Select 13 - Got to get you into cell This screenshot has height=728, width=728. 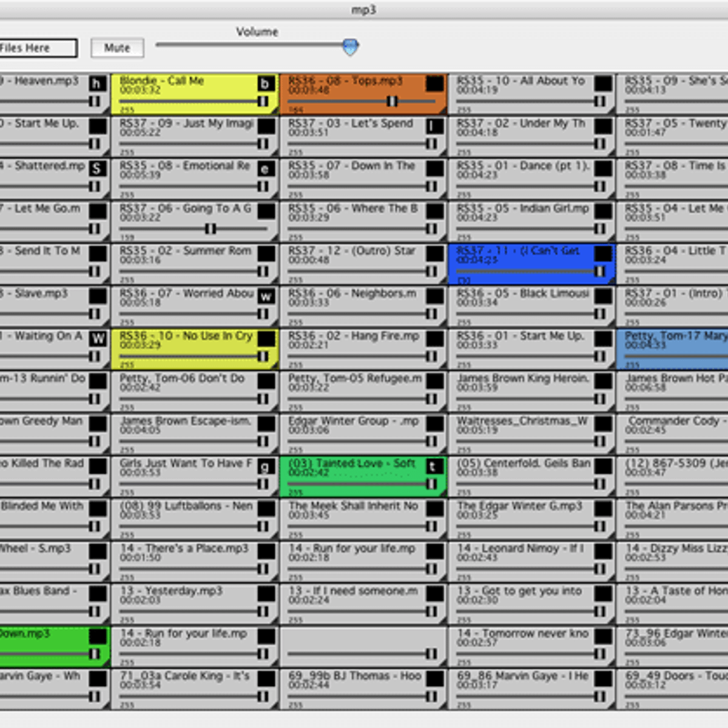point(532,604)
